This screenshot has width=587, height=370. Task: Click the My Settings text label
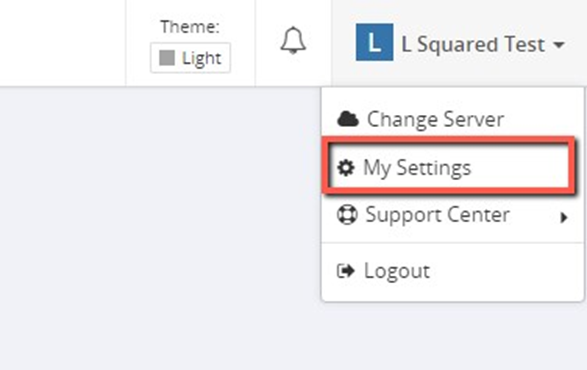coord(417,168)
